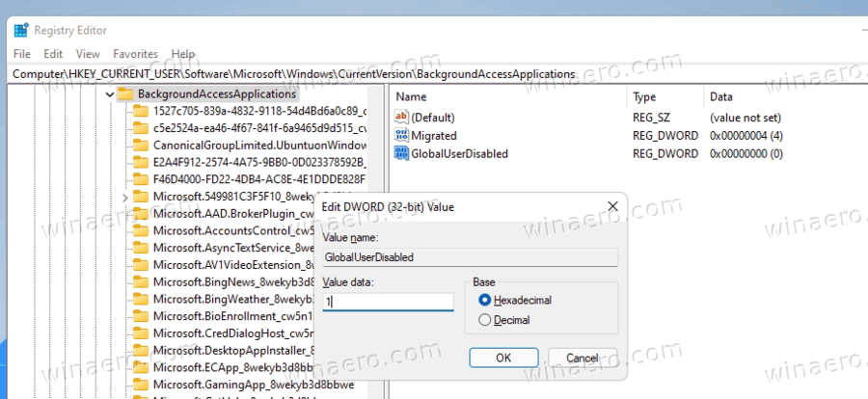Click the GlobalUserDisabled DWORD value icon
Image resolution: width=868 pixels, height=399 pixels.
tap(401, 153)
